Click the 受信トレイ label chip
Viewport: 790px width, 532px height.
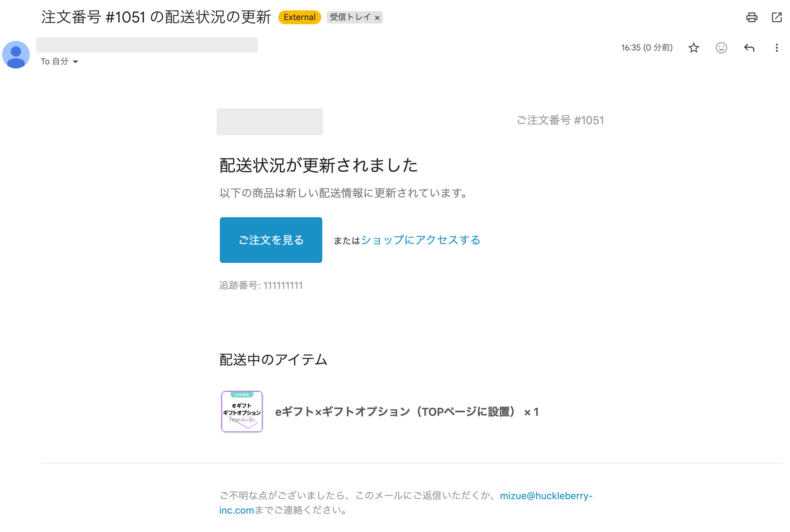coord(350,17)
